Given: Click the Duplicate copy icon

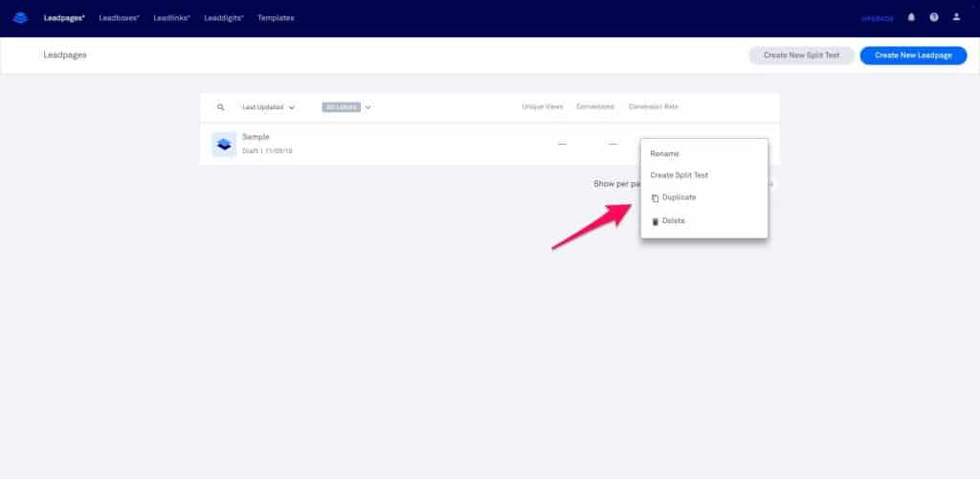Looking at the screenshot, I should coord(655,198).
